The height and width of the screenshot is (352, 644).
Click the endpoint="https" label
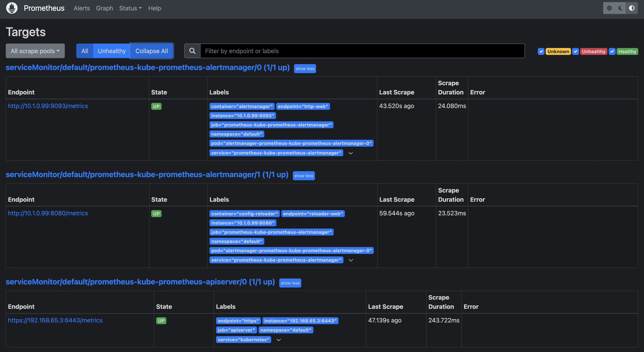pyautogui.click(x=238, y=321)
